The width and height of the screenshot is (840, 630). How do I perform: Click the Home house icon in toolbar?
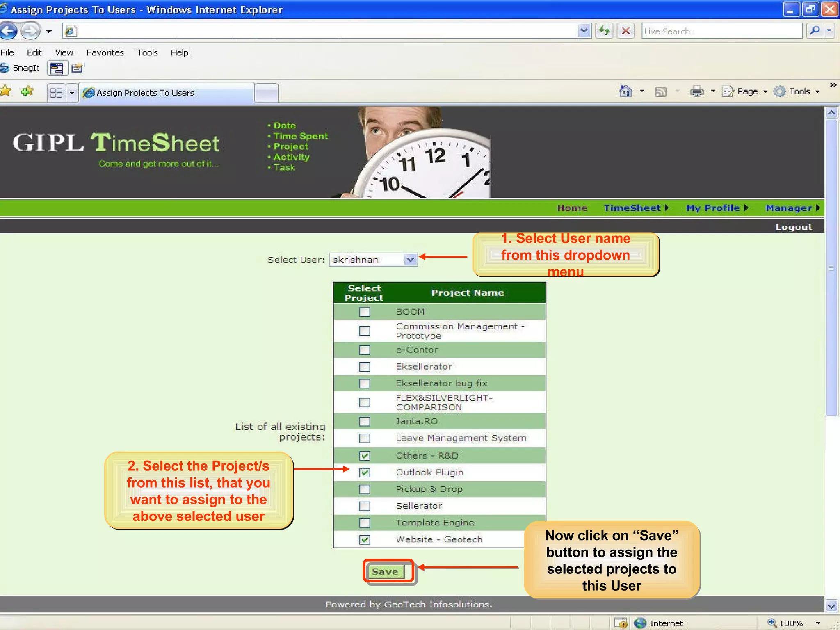pyautogui.click(x=625, y=91)
